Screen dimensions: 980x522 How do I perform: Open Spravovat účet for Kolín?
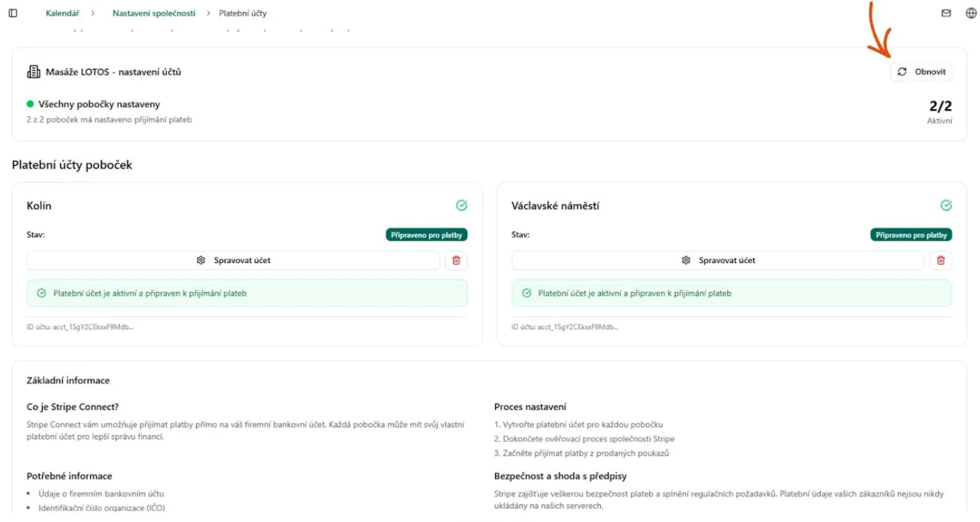[x=233, y=260]
